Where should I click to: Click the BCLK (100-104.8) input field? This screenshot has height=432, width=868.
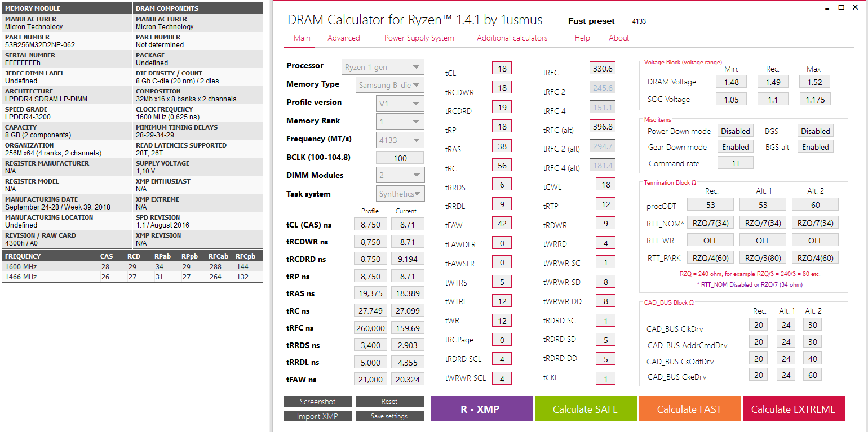(x=400, y=158)
